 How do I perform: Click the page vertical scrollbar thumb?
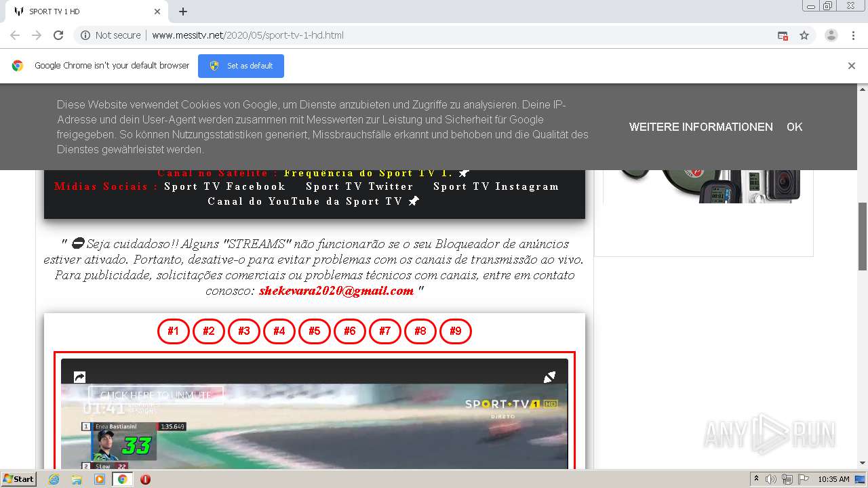coord(863,237)
